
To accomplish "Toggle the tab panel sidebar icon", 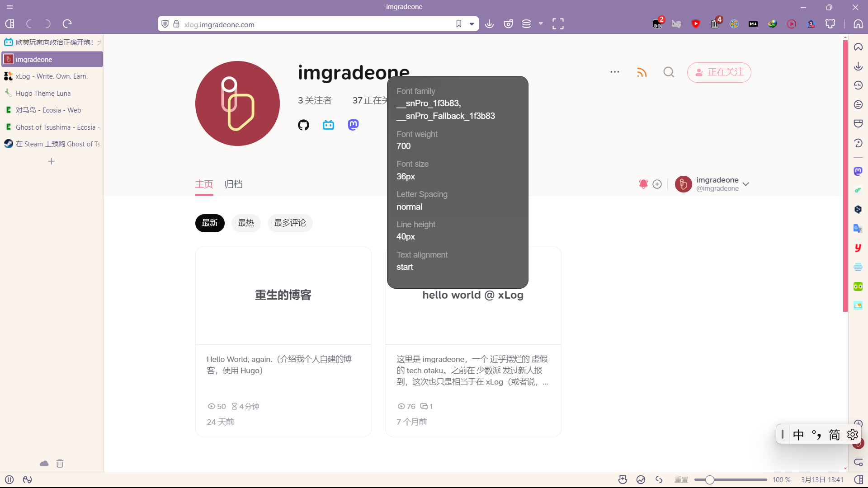I will tap(9, 24).
